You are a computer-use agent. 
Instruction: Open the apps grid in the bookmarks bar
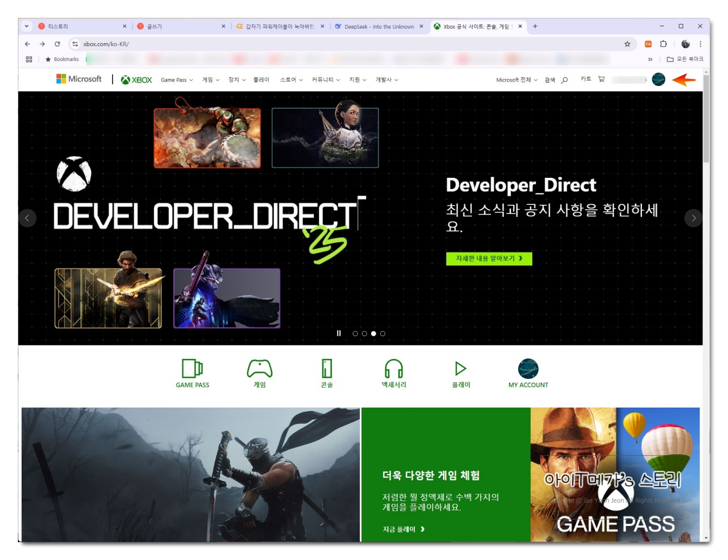pyautogui.click(x=29, y=59)
